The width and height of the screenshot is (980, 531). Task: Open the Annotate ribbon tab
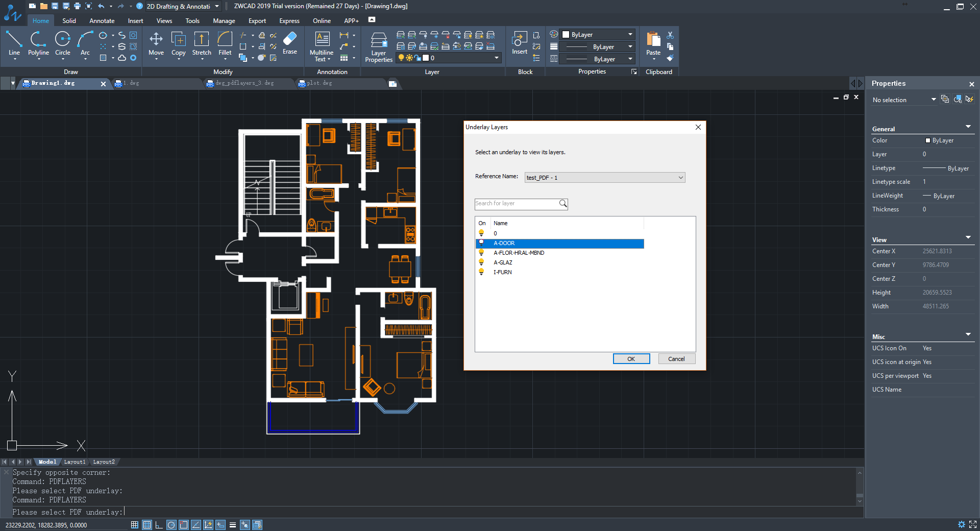[x=102, y=21]
